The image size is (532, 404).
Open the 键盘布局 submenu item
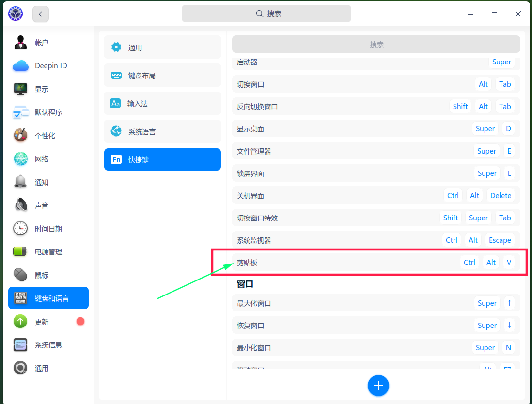pos(162,75)
